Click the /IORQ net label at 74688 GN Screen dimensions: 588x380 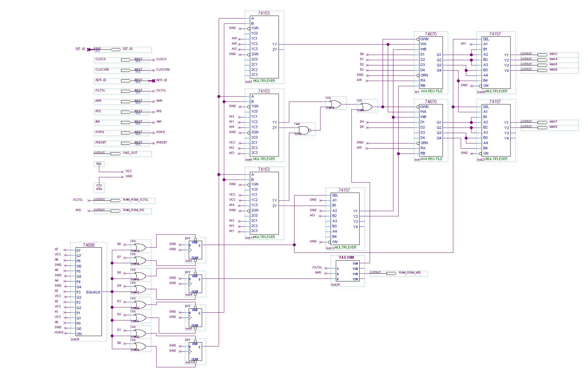(x=59, y=332)
